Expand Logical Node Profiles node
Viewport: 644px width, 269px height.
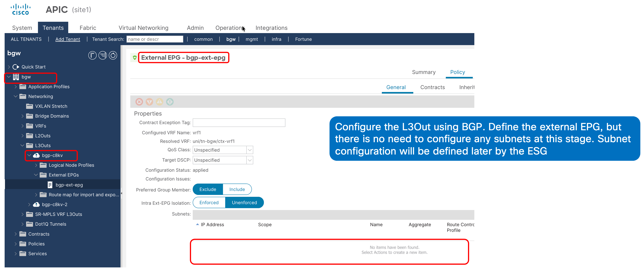click(36, 165)
